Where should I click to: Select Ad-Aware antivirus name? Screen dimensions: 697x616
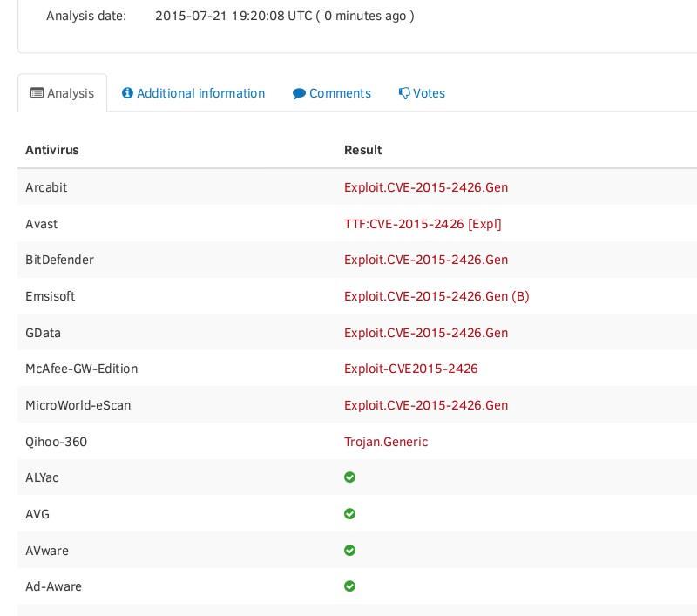53,586
